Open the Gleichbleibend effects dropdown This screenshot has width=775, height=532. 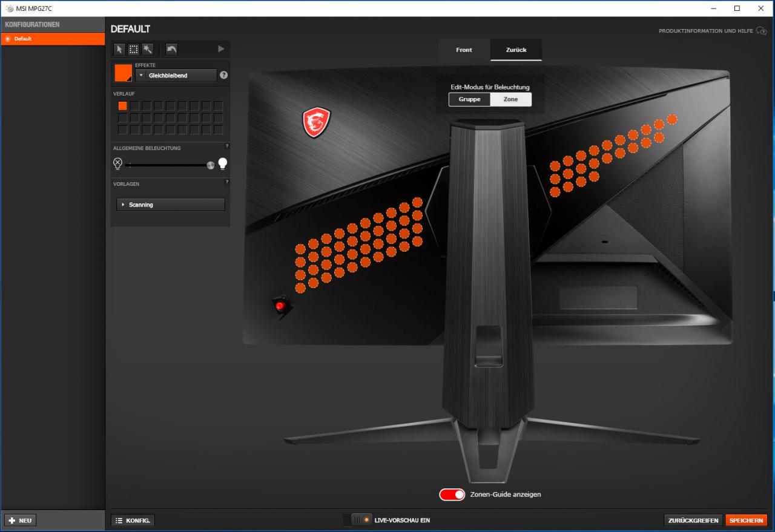[176, 75]
